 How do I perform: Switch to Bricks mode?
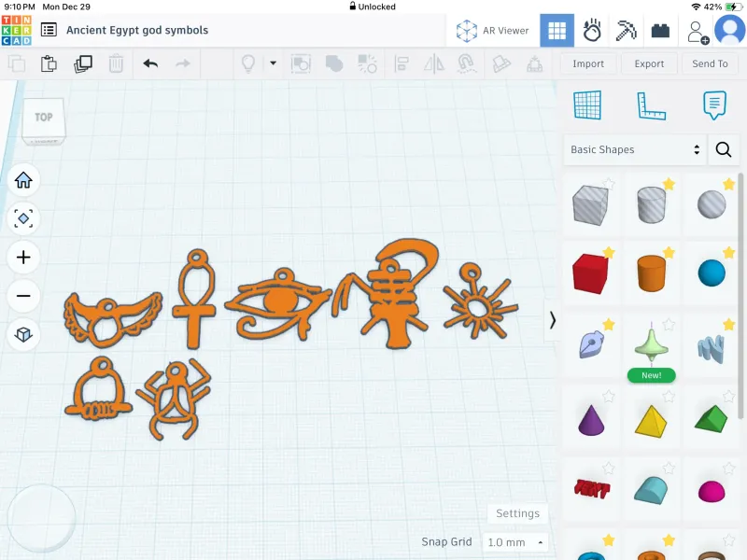660,31
